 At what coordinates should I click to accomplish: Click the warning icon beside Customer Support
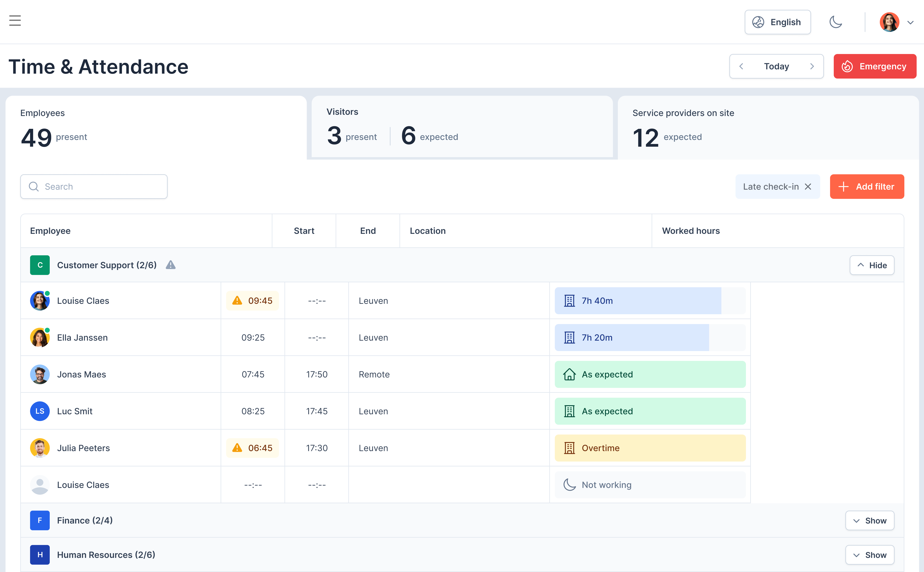tap(171, 265)
